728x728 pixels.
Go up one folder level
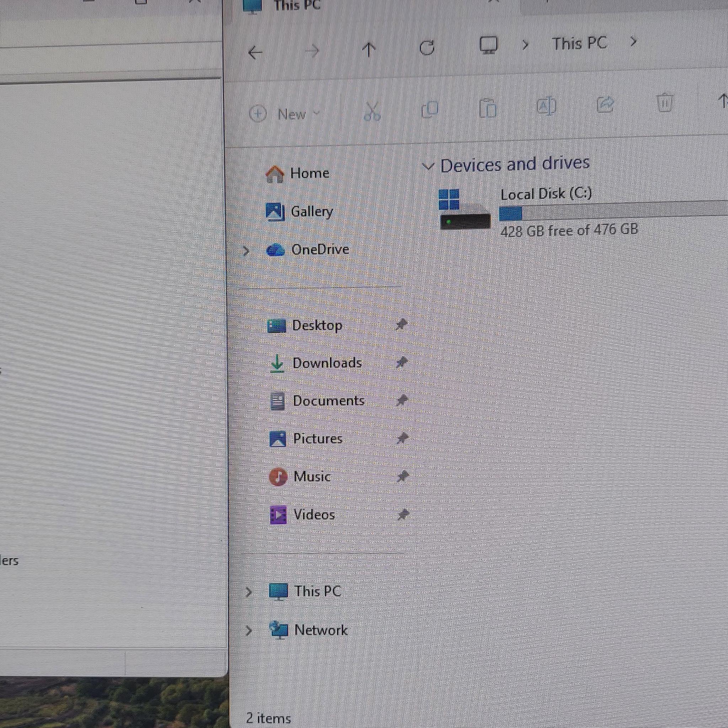pyautogui.click(x=369, y=50)
